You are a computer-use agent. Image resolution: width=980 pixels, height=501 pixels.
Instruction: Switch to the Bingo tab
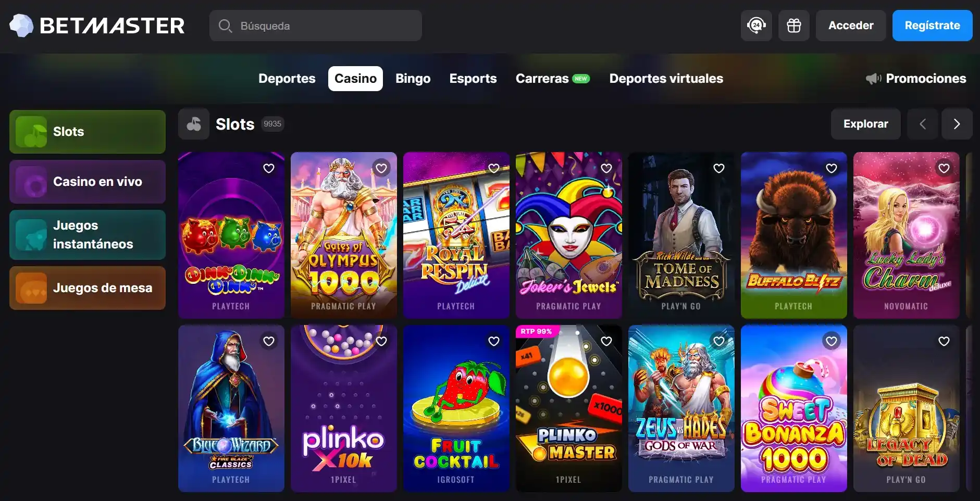pyautogui.click(x=413, y=79)
